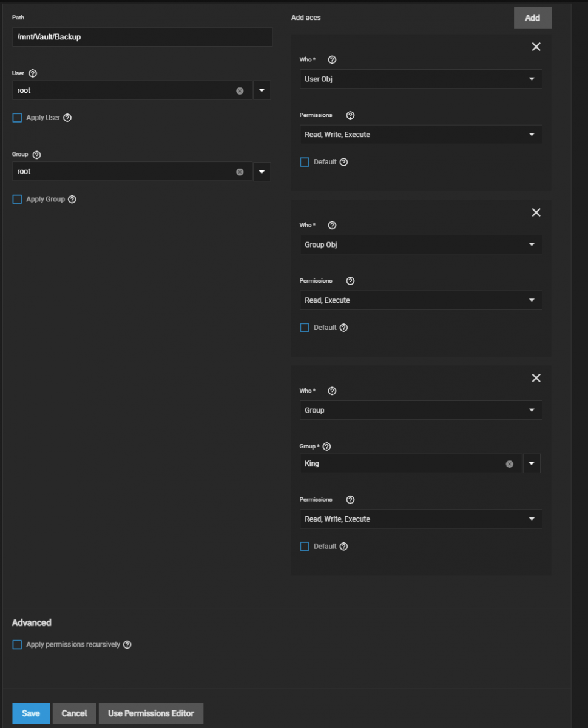Screen dimensions: 588x728
Task: Click help icon next to King Group label
Action: pos(327,447)
